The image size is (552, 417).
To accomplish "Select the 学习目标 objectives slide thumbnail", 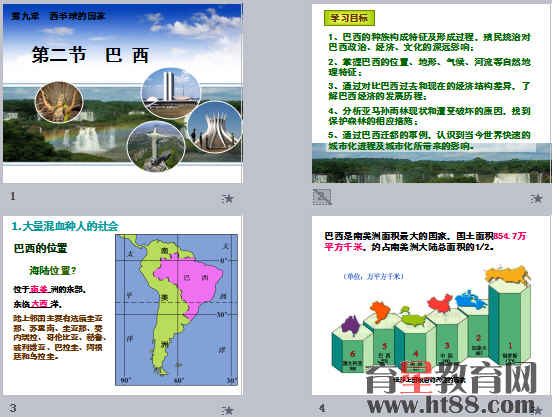I will (x=432, y=93).
